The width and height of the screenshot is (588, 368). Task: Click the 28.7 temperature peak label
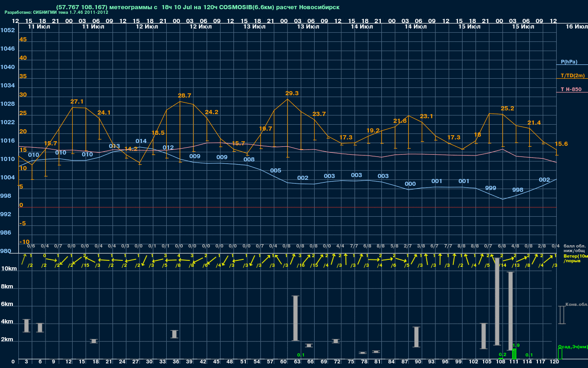pyautogui.click(x=184, y=96)
